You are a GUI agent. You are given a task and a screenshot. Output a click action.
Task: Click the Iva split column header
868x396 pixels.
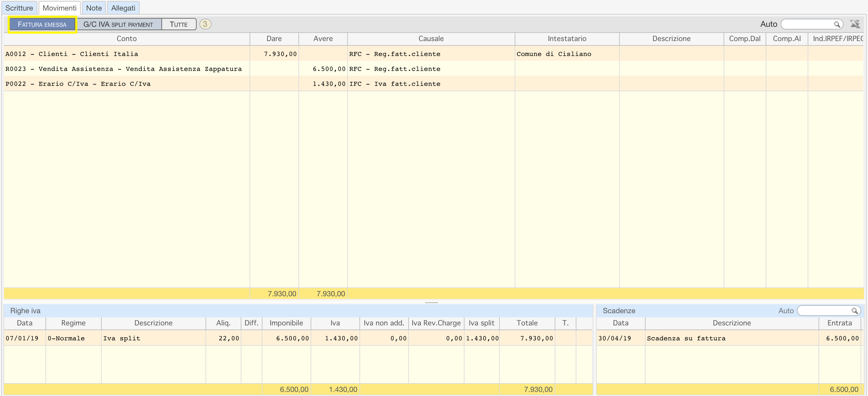click(x=482, y=323)
